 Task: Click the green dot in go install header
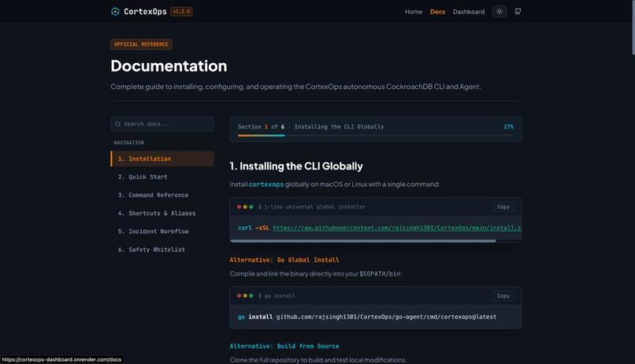pyautogui.click(x=251, y=296)
